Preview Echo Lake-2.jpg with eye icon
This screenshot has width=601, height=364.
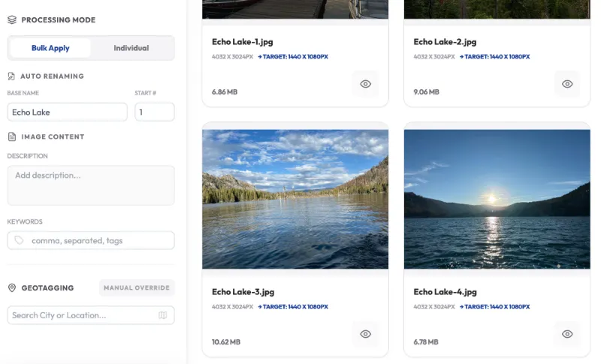point(567,84)
